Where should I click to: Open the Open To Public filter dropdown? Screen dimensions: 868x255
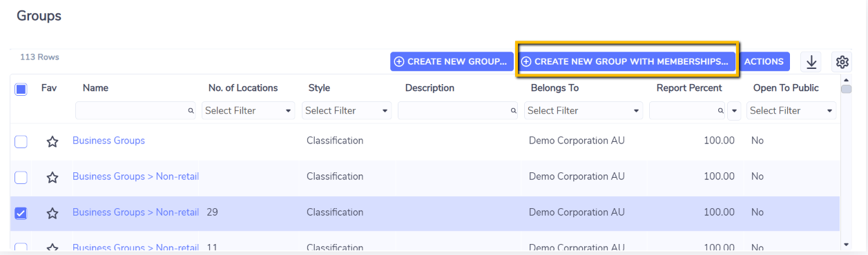click(x=791, y=110)
